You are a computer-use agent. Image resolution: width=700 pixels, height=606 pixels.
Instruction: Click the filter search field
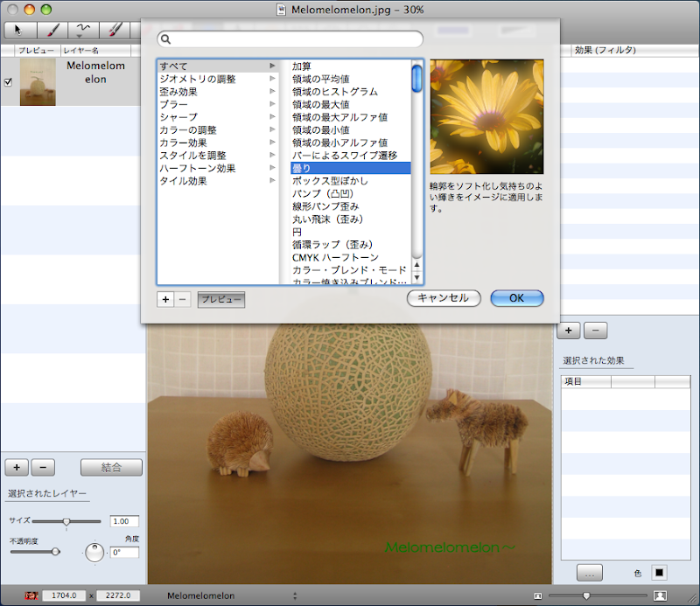(x=290, y=39)
